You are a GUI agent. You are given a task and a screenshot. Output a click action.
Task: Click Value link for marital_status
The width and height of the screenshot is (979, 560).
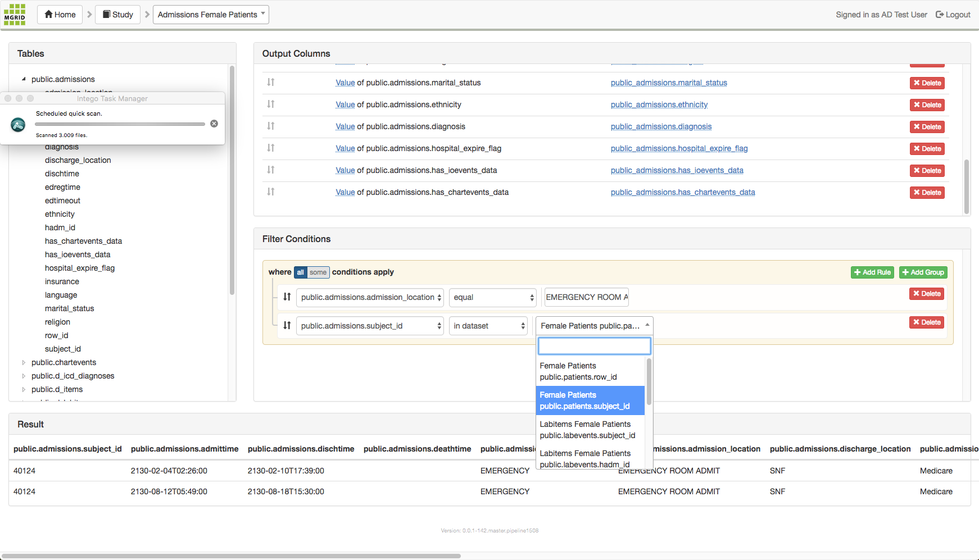[x=345, y=83]
